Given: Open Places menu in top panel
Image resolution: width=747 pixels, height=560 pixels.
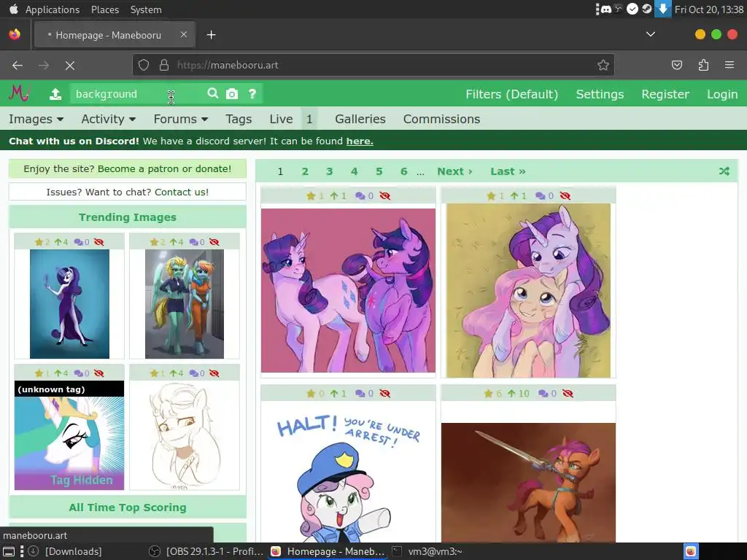Looking at the screenshot, I should [x=105, y=9].
